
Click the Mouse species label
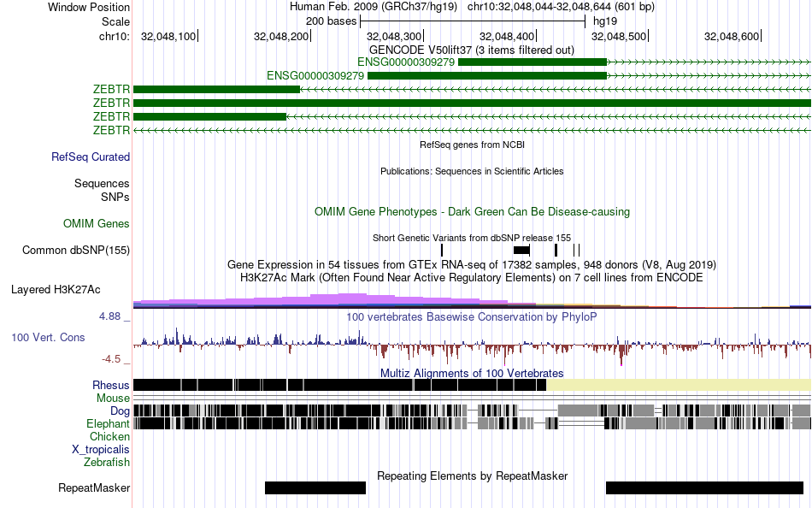coord(113,399)
